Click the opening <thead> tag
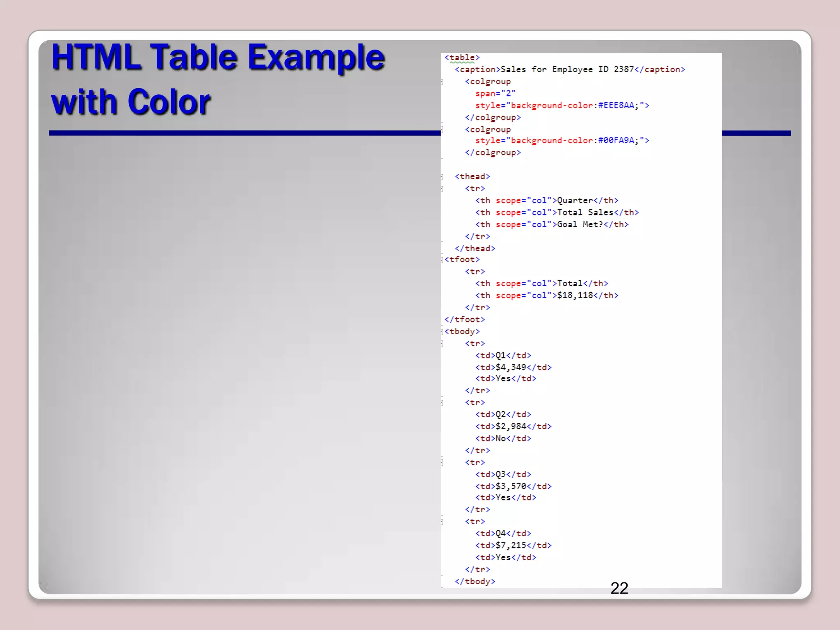The height and width of the screenshot is (630, 840). [x=472, y=176]
